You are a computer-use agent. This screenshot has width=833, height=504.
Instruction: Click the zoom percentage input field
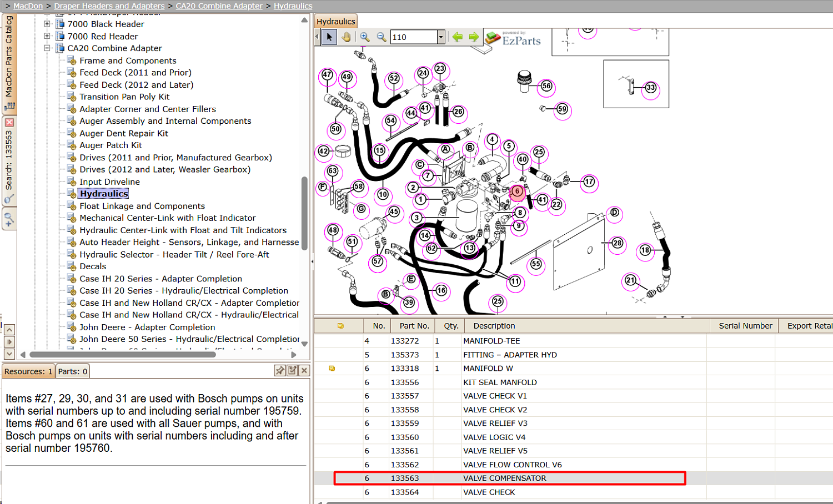coord(414,37)
